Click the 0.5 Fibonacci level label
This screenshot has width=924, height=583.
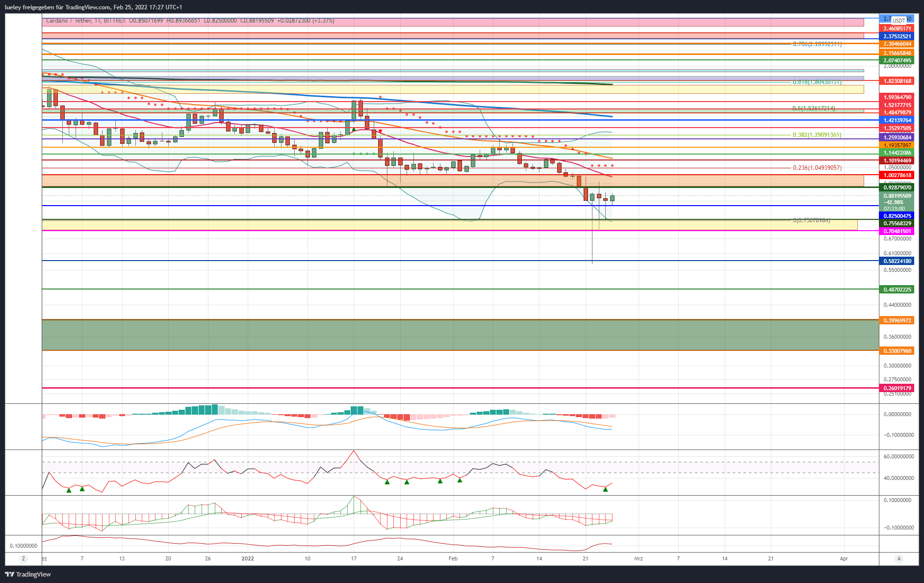click(814, 108)
